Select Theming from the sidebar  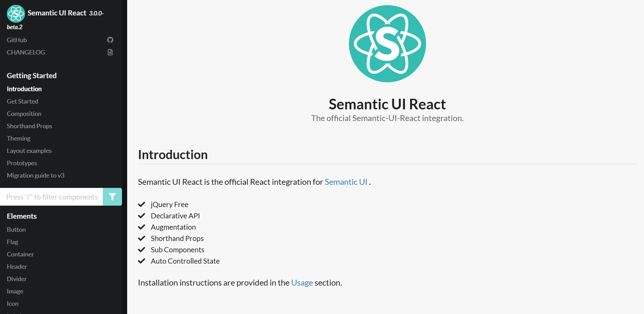pyautogui.click(x=19, y=138)
